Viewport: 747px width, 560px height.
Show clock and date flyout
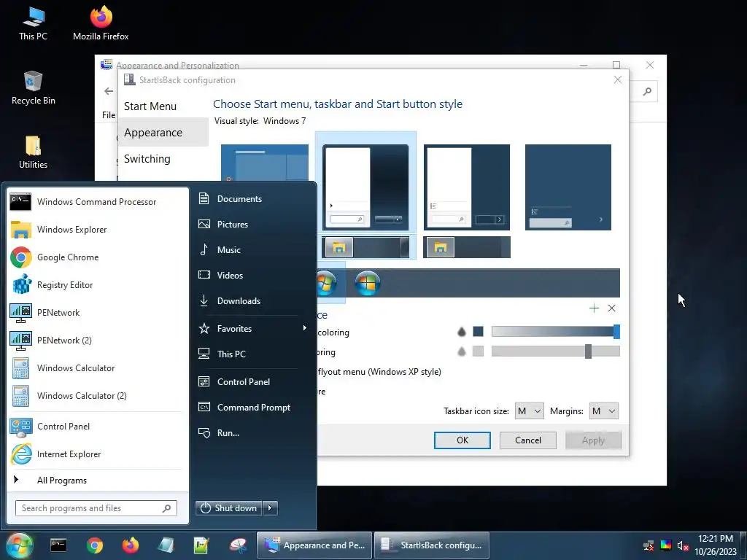pos(716,545)
